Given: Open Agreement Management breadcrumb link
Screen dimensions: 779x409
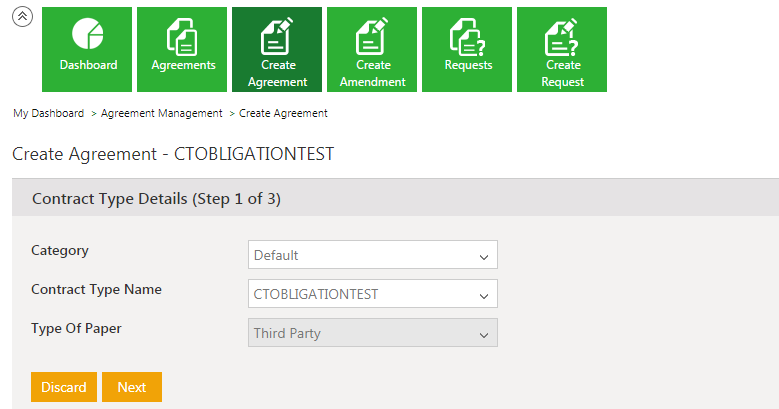Looking at the screenshot, I should pyautogui.click(x=161, y=113).
